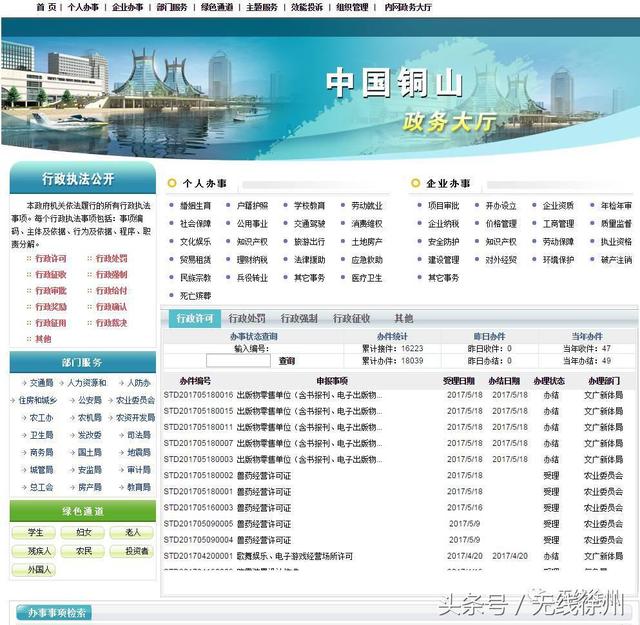Screen dimensions: 640x625
Task: Open the red 行政给付 link in sidebar
Action: point(111,291)
